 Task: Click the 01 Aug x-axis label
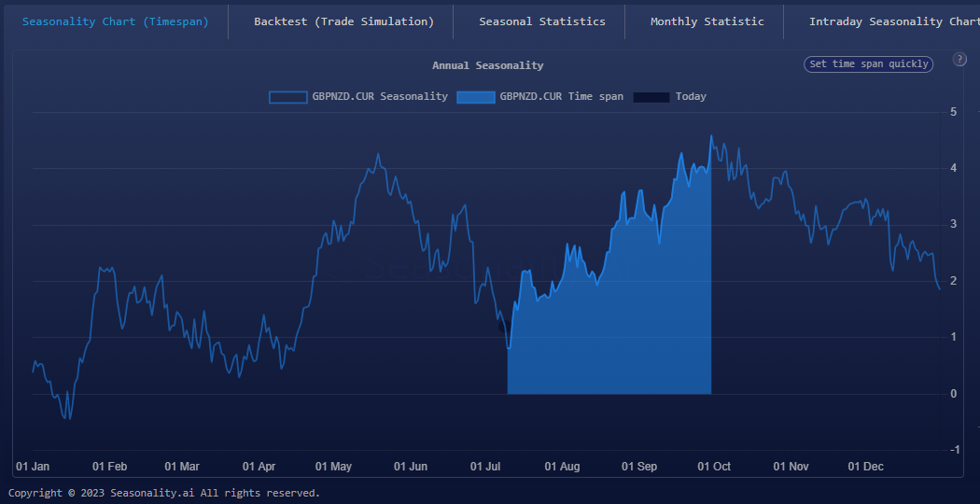(x=562, y=466)
